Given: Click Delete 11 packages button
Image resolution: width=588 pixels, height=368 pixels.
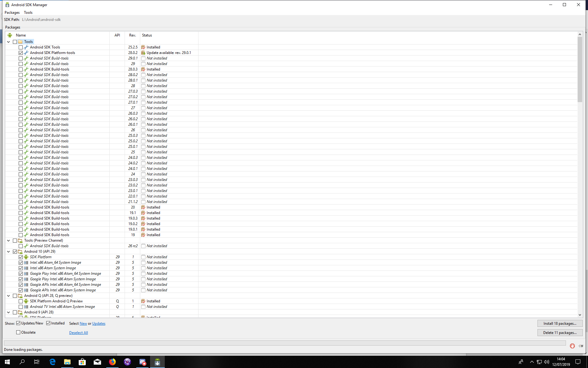Looking at the screenshot, I should 560,333.
